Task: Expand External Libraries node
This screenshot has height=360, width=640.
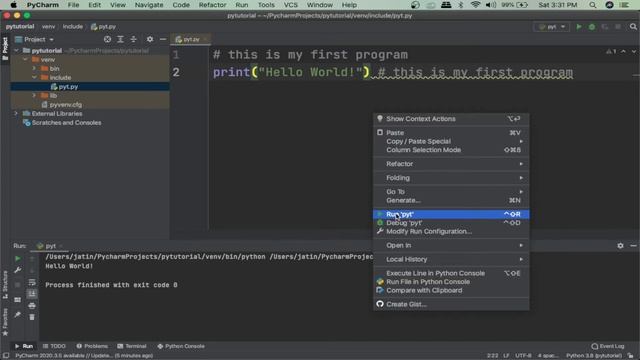Action: point(16,113)
